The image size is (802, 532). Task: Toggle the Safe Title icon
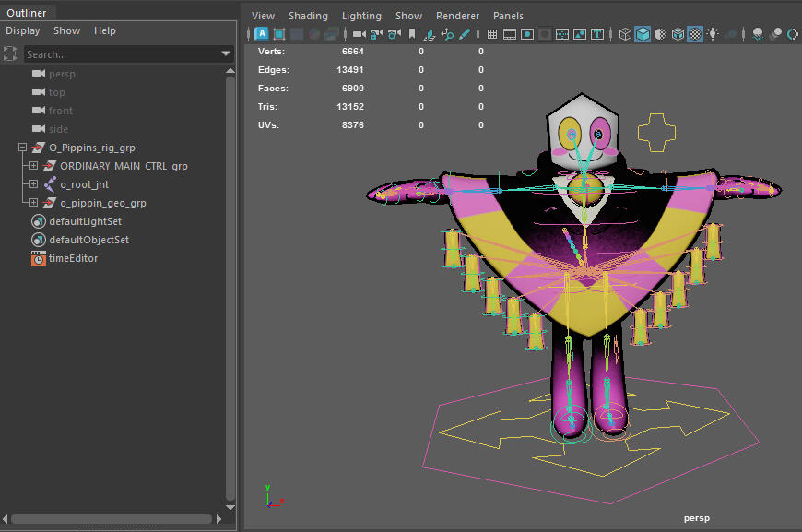coord(597,34)
